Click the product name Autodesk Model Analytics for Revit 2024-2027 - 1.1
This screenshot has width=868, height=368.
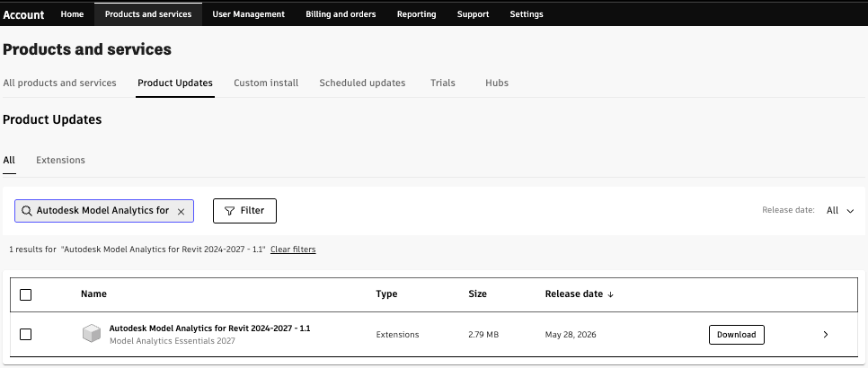(x=209, y=329)
